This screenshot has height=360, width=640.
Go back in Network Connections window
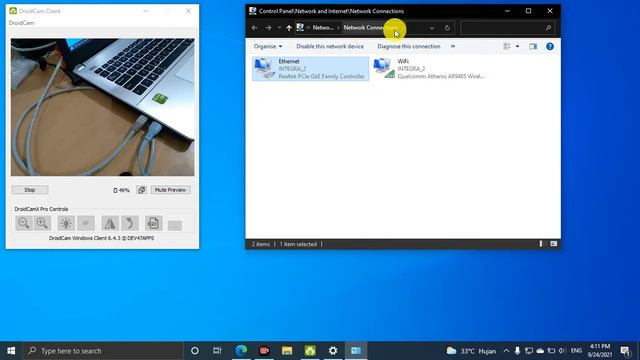point(254,28)
